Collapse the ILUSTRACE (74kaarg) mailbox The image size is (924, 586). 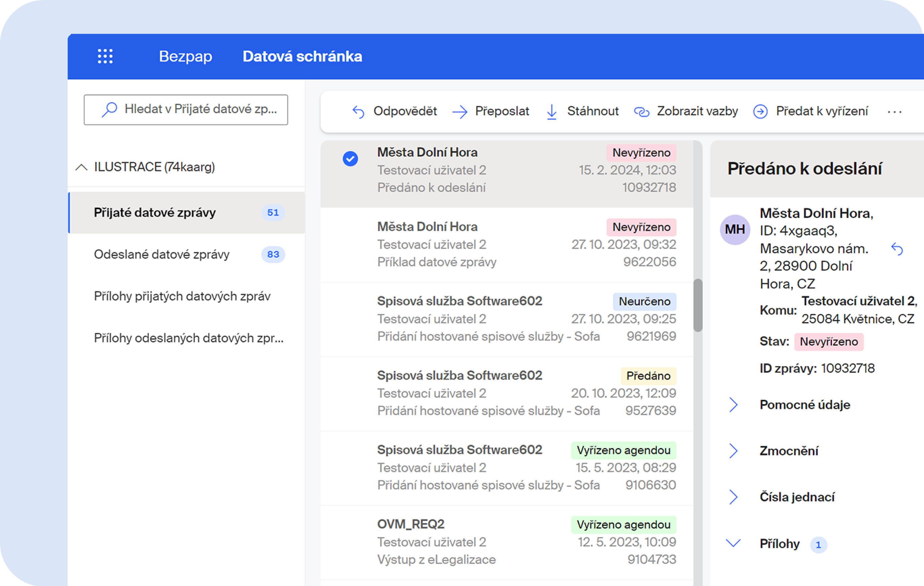point(82,167)
